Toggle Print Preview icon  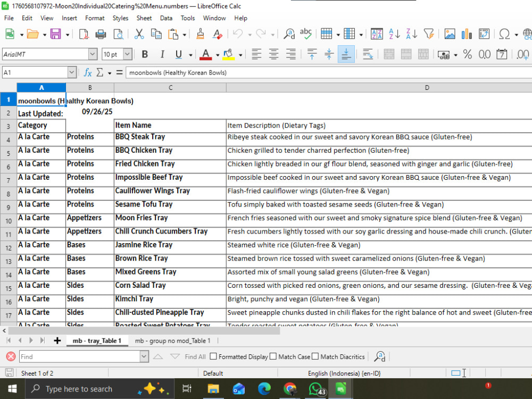coord(118,34)
